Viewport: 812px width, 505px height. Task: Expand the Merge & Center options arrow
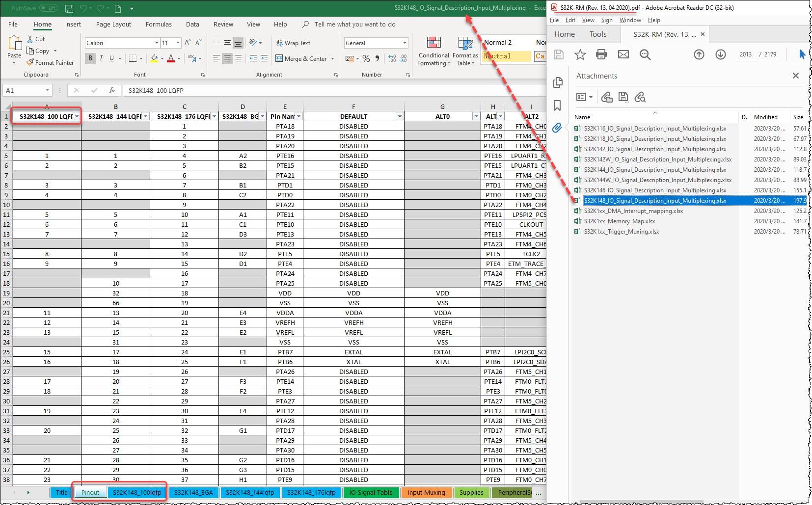[333, 58]
